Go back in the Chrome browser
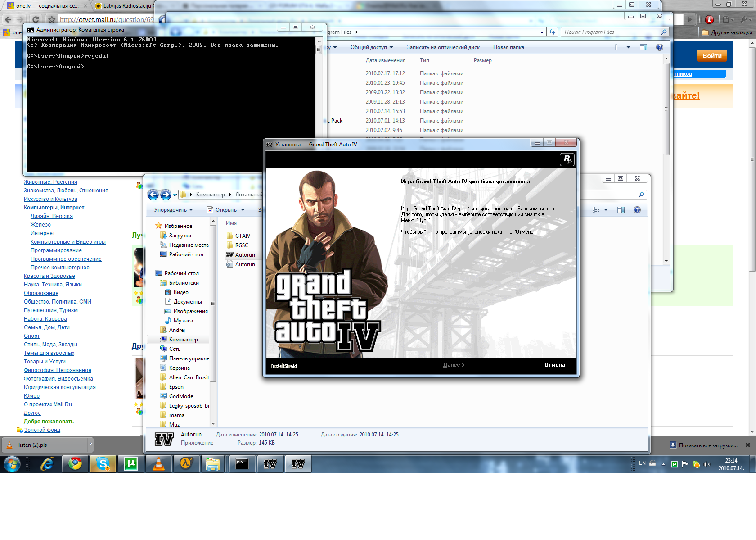 (x=8, y=19)
